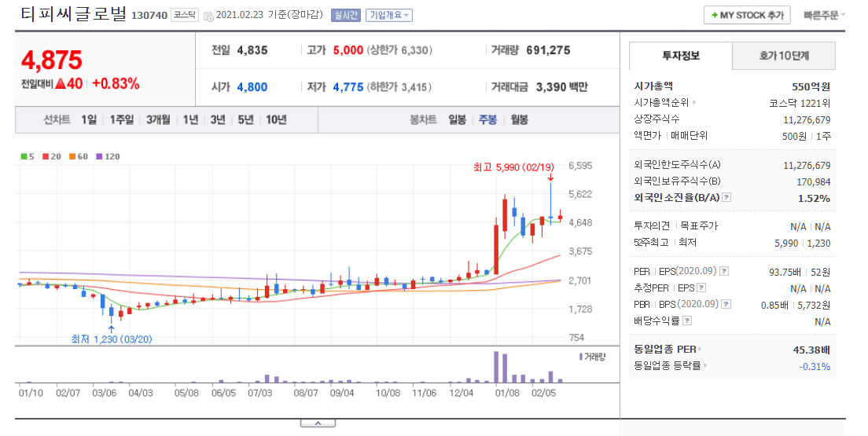
Task: Click the 거래대금 value 3,390 백만
Action: click(562, 87)
